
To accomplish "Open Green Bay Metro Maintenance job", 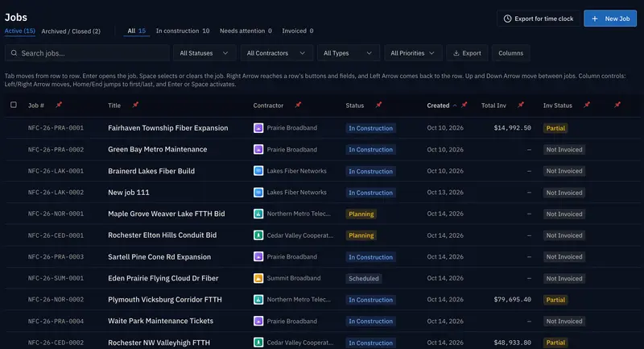I will [x=157, y=149].
